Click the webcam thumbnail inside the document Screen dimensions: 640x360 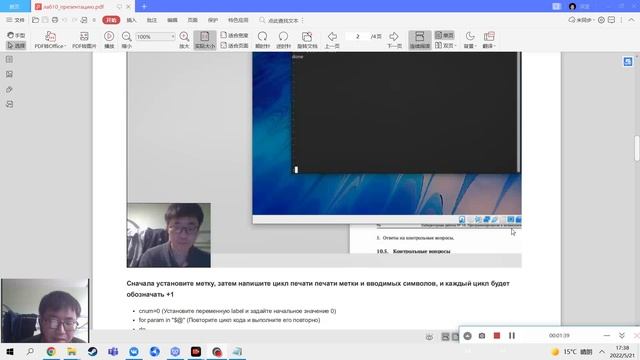tap(169, 235)
